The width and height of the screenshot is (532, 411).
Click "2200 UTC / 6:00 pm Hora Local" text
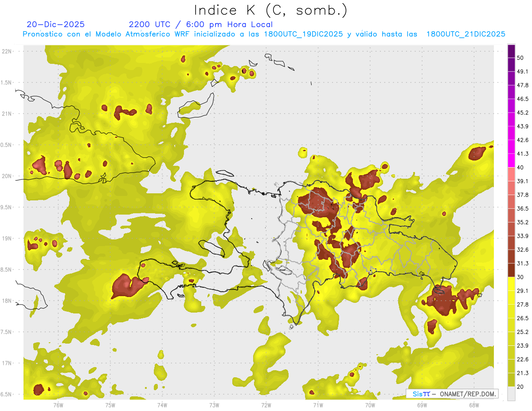201,24
